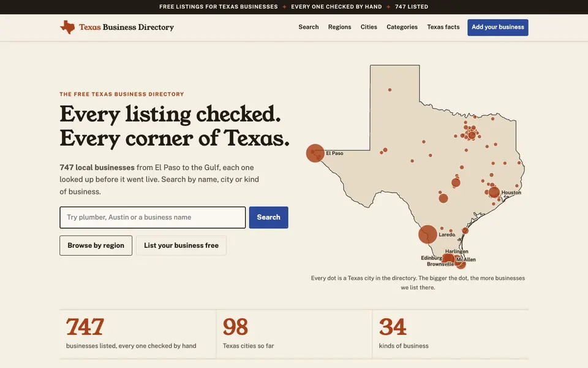Click the Harlingen map label
Image resolution: width=588 pixels, height=368 pixels.
coord(456,251)
